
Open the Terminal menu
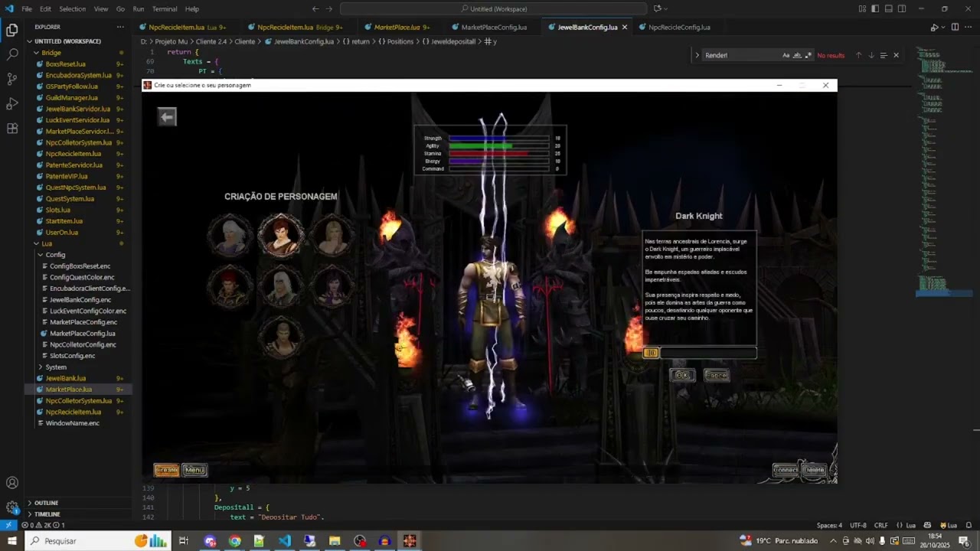(x=165, y=9)
